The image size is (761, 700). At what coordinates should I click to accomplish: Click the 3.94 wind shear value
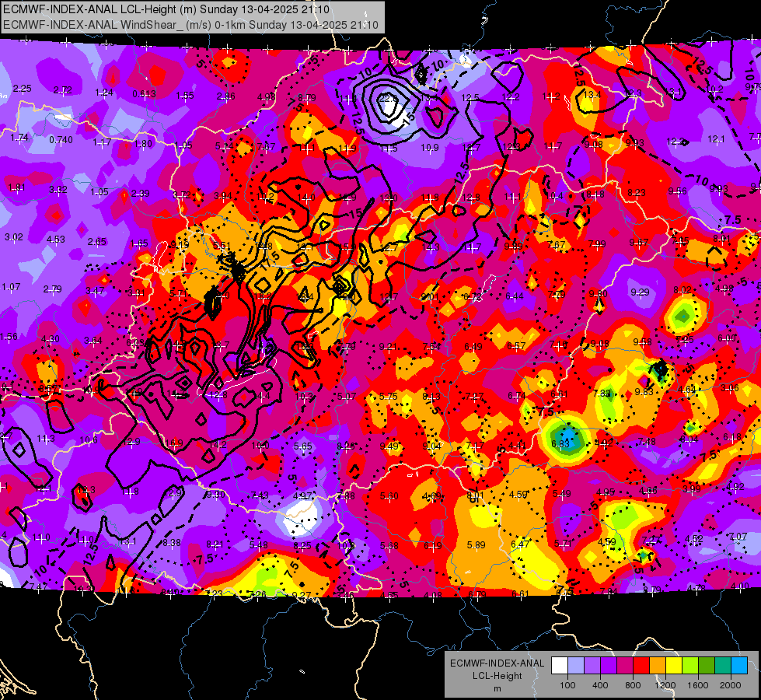223,196
